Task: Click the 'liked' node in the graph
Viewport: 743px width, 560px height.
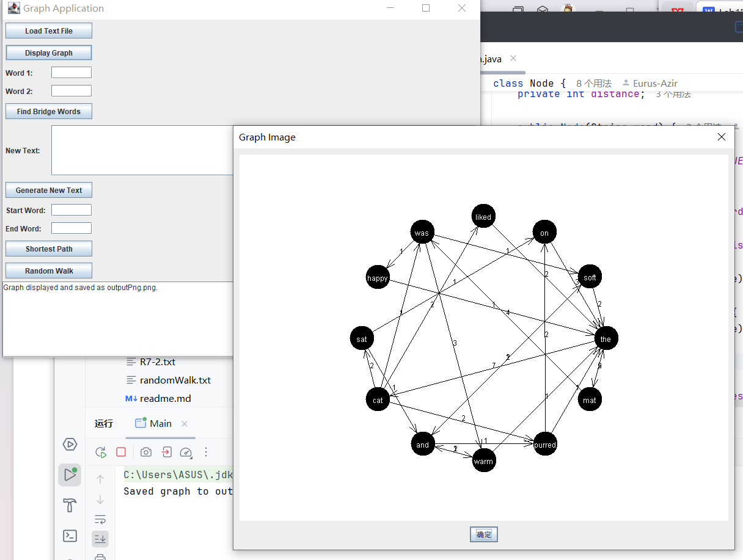Action: (x=483, y=216)
